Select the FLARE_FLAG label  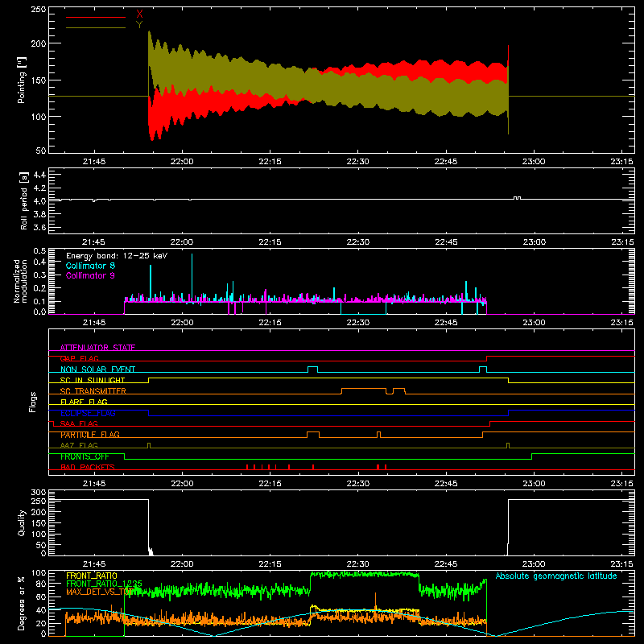[84, 402]
